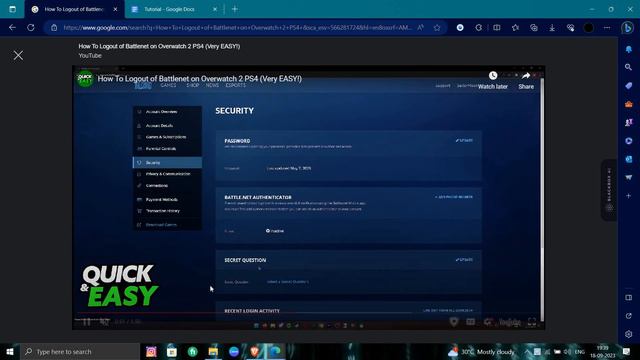
Task: Close the video preview overlay
Action: point(18,55)
